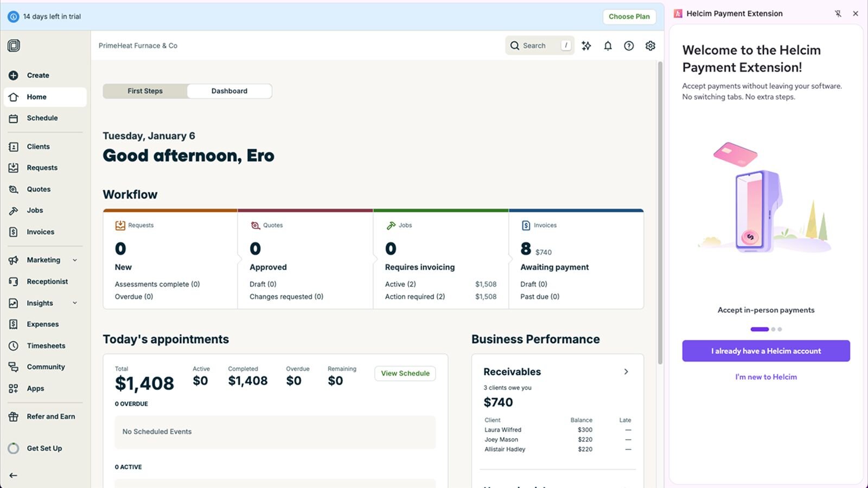The width and height of the screenshot is (868, 488).
Task: Expand the Insights submenu chevron
Action: click(x=75, y=303)
